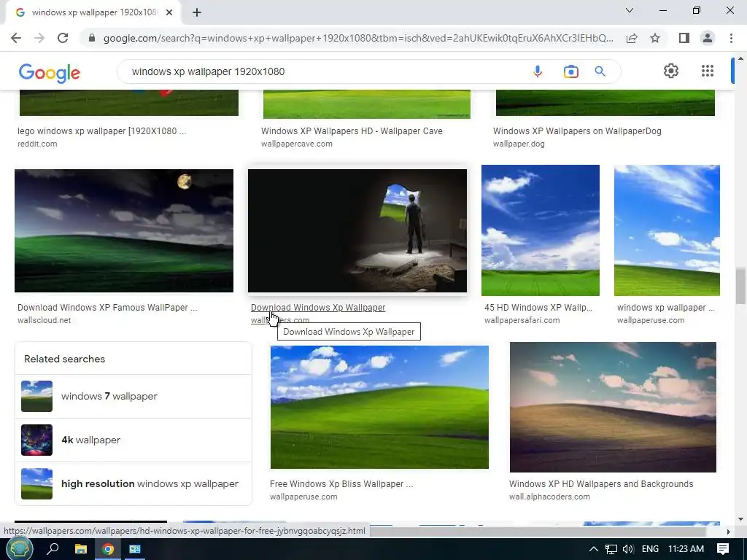Click the horizontal scrollbar right arrow

tap(728, 531)
